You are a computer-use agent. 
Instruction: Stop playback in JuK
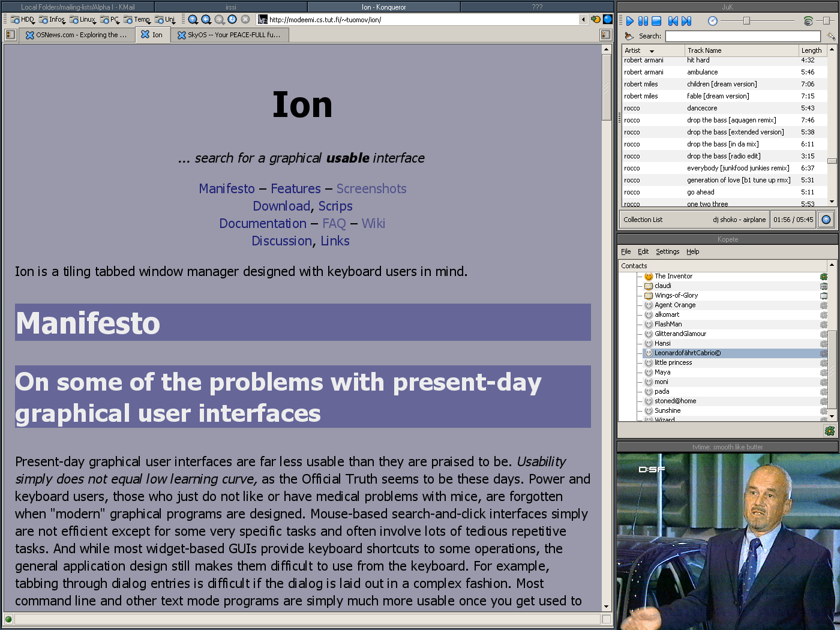click(x=656, y=21)
